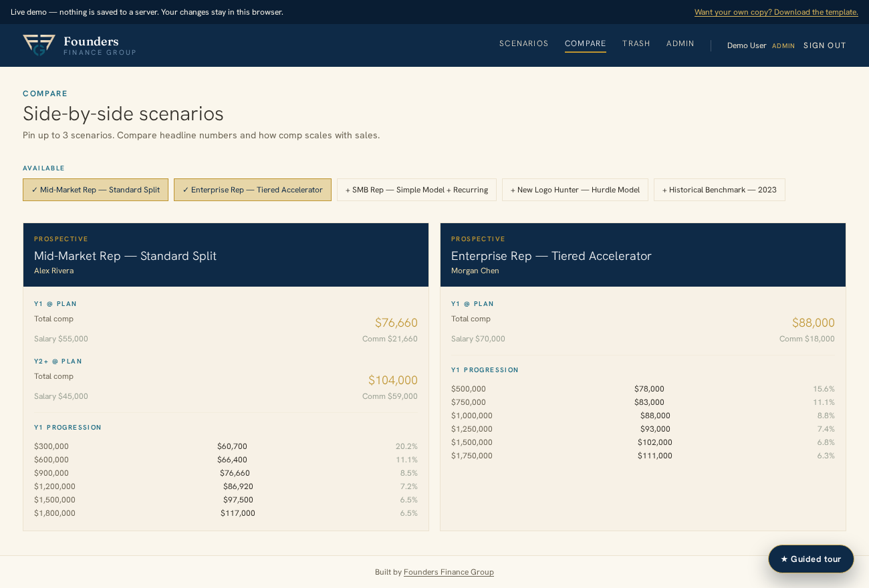Click the 15.6% rate value
869x588 pixels.
click(824, 389)
